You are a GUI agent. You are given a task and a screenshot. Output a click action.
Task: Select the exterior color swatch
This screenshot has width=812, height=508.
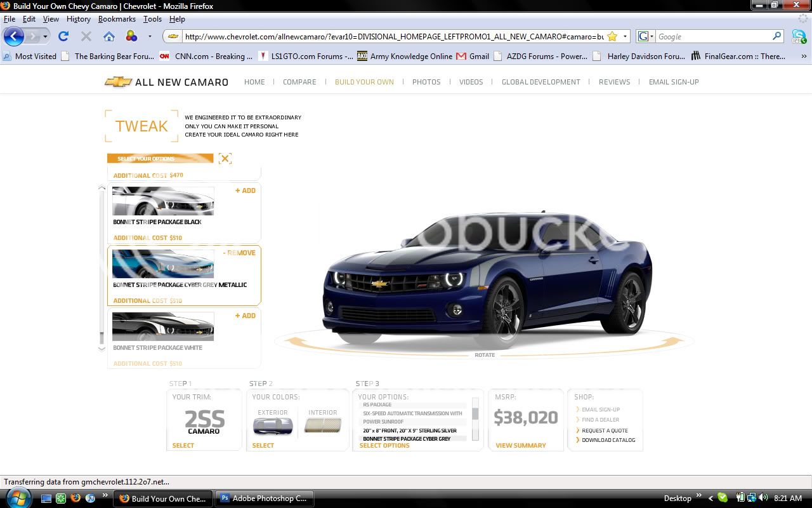coord(273,426)
